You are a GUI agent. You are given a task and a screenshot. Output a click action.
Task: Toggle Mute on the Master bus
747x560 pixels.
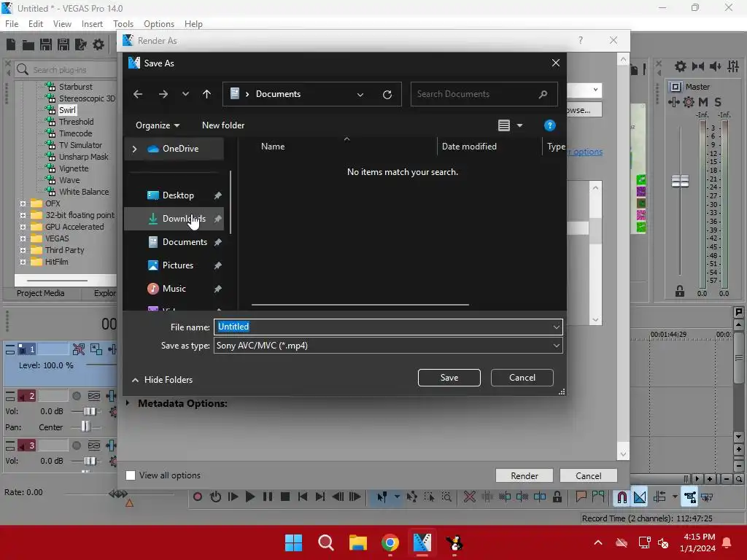[x=703, y=102]
